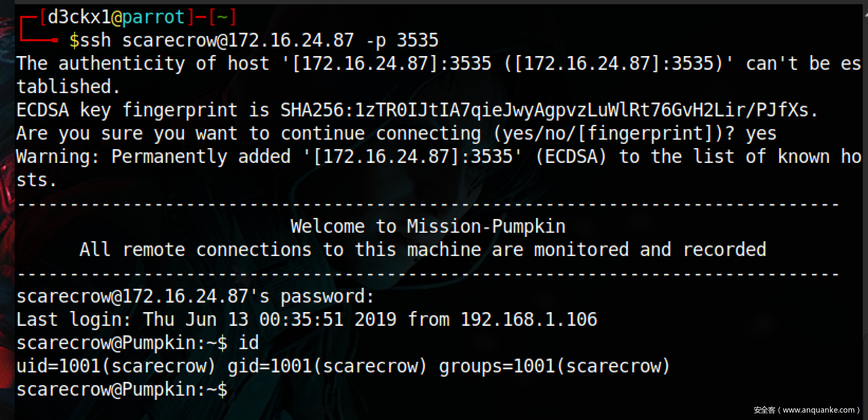Screen dimensions: 868x420
Task: Click the Warning: Permanently added text
Action: [x=153, y=157]
